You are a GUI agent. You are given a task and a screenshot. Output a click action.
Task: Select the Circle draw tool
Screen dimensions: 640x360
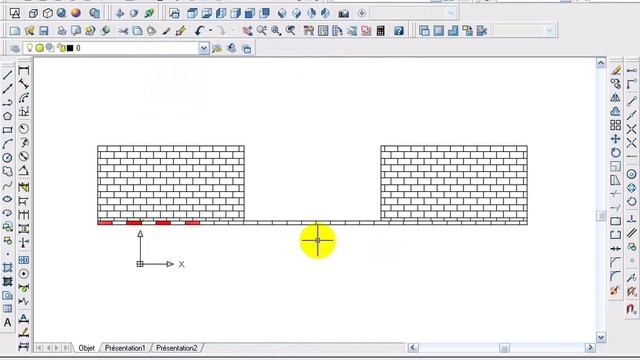(7, 158)
